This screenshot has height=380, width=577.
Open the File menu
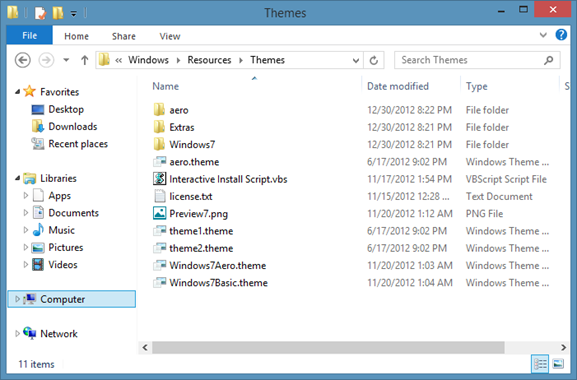point(29,35)
